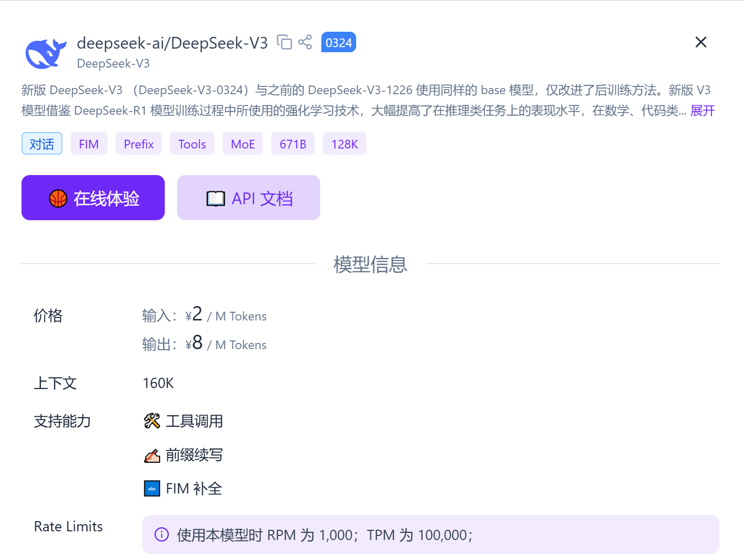Select the FIM tag
744x560 pixels.
(89, 143)
